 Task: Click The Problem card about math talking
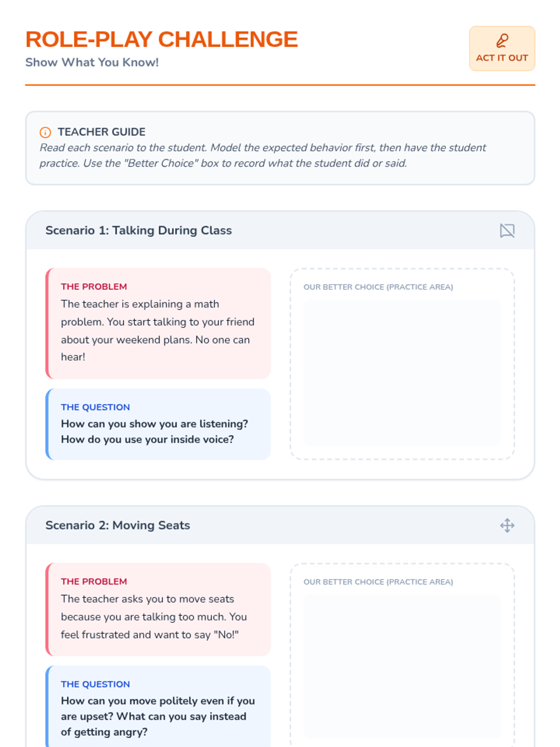coord(158,324)
